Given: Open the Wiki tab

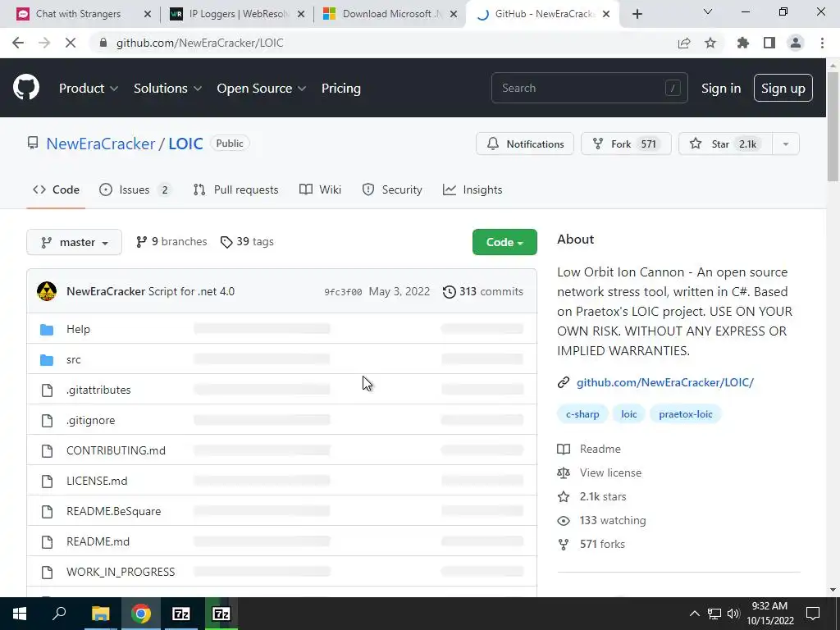Looking at the screenshot, I should coord(321,189).
